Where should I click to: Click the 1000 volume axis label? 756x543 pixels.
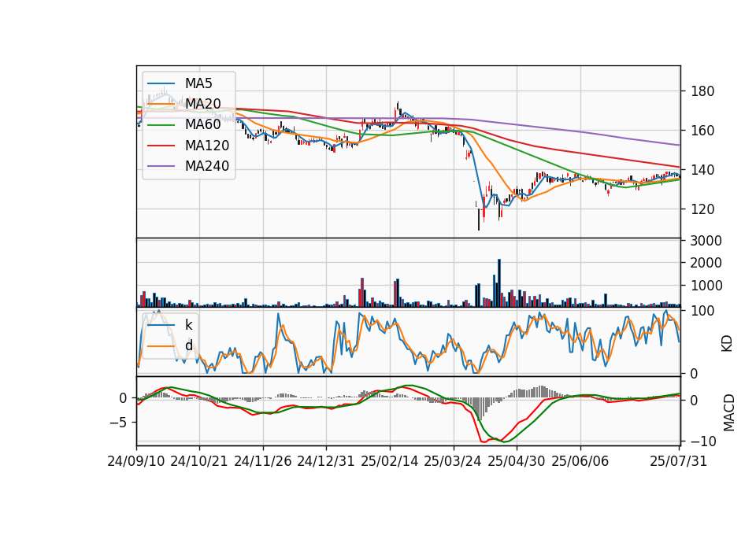[x=706, y=286]
